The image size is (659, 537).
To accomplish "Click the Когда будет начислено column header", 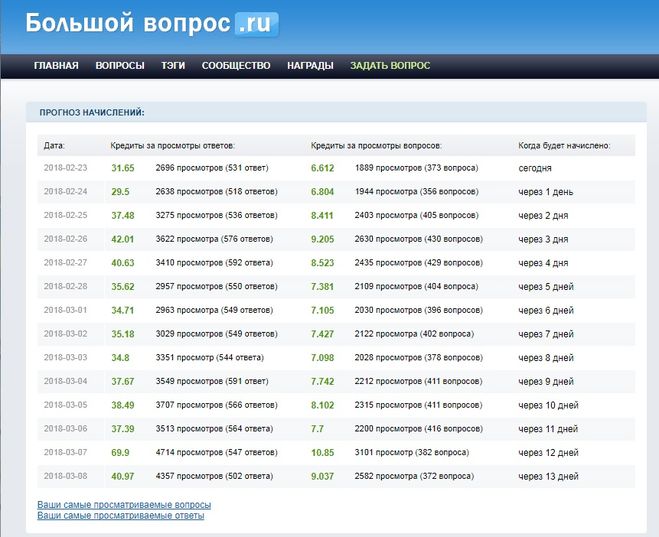I will 564,145.
